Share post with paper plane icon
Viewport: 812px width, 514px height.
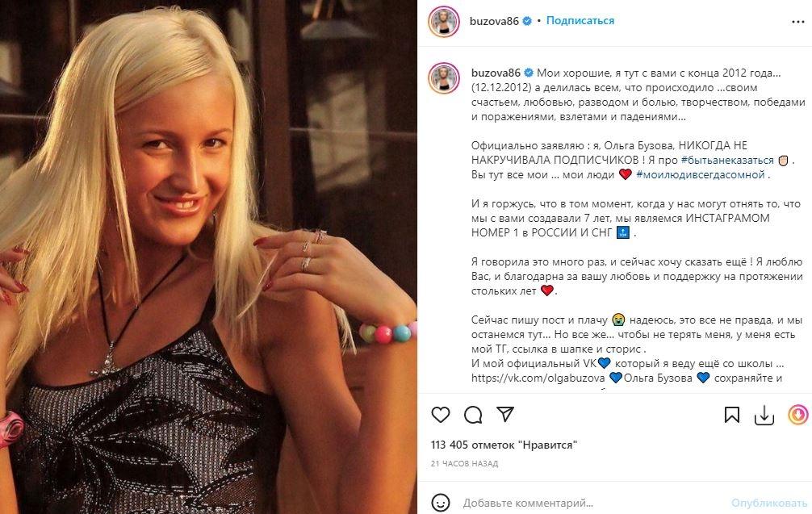pos(505,414)
